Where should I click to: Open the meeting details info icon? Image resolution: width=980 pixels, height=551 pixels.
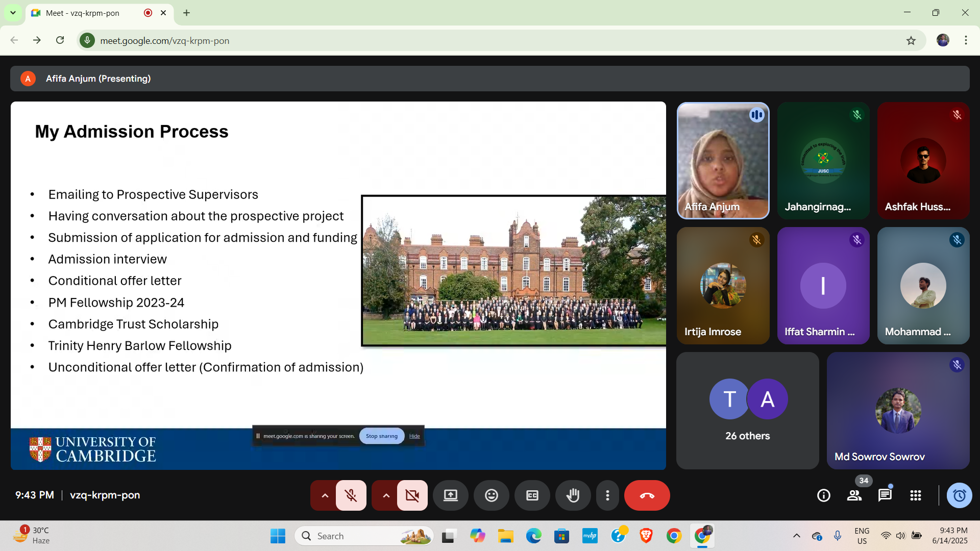coord(823,495)
